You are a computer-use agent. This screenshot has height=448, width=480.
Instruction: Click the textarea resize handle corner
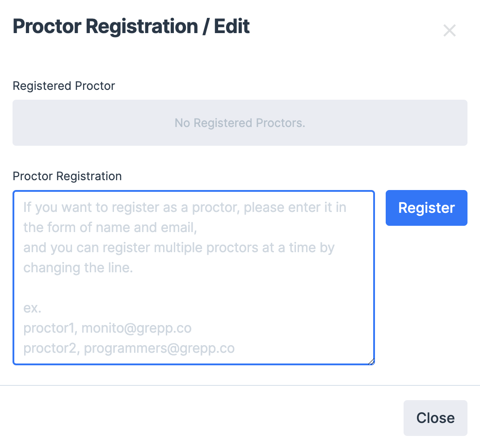371,362
